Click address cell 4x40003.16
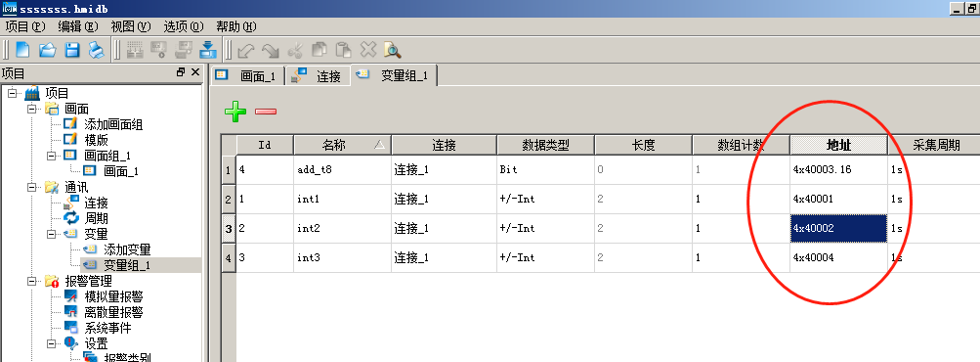The height and width of the screenshot is (362, 980). click(x=838, y=169)
